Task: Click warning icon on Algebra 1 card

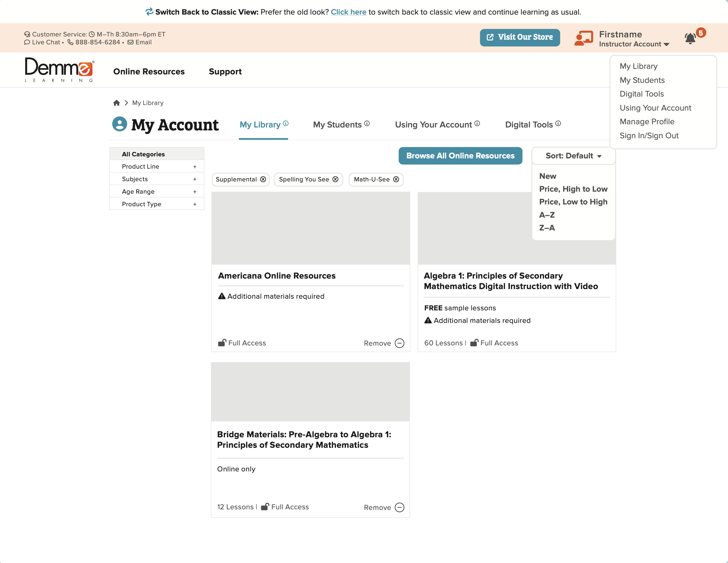Action: [428, 320]
